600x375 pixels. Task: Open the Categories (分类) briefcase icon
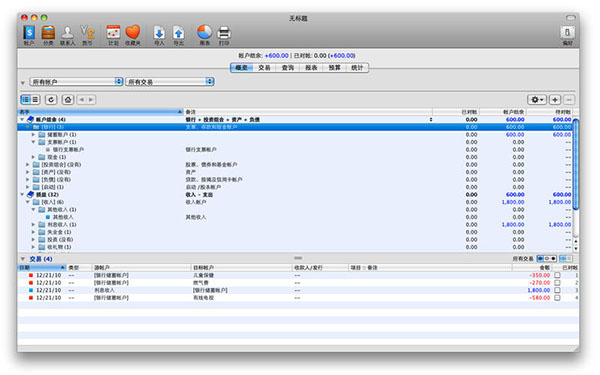tap(48, 33)
